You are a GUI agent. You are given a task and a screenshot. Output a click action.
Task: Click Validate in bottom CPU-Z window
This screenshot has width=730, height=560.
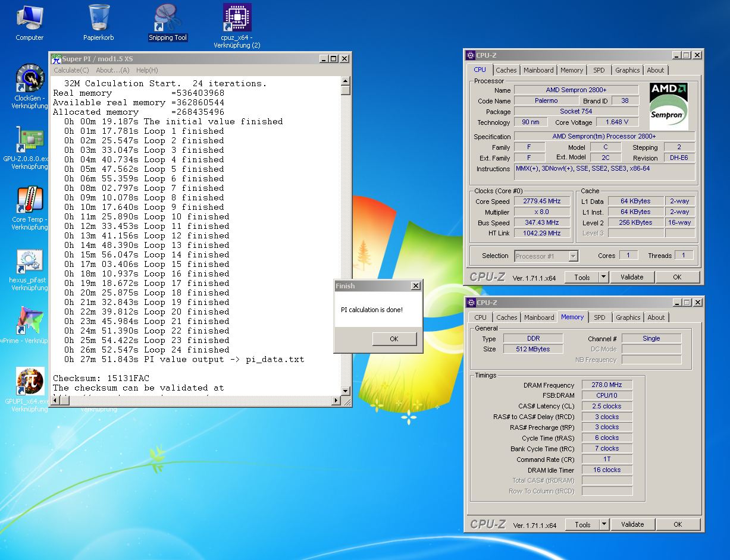coord(632,524)
